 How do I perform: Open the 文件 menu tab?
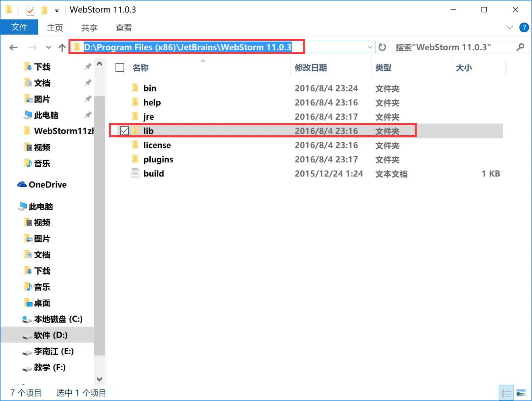click(19, 27)
